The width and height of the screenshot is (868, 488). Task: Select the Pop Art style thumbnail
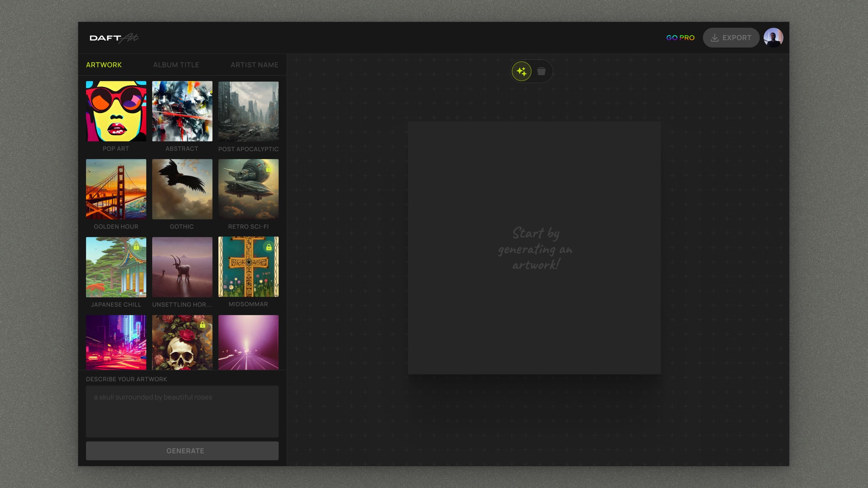tap(116, 111)
